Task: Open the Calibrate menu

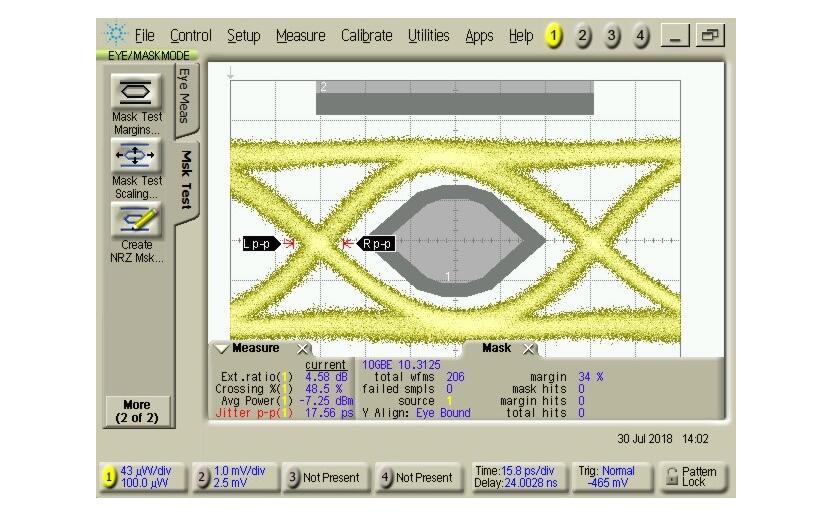Action: tap(366, 36)
